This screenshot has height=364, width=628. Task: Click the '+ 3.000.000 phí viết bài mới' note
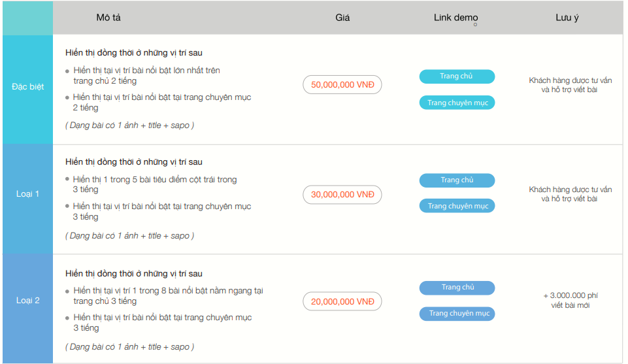click(570, 300)
